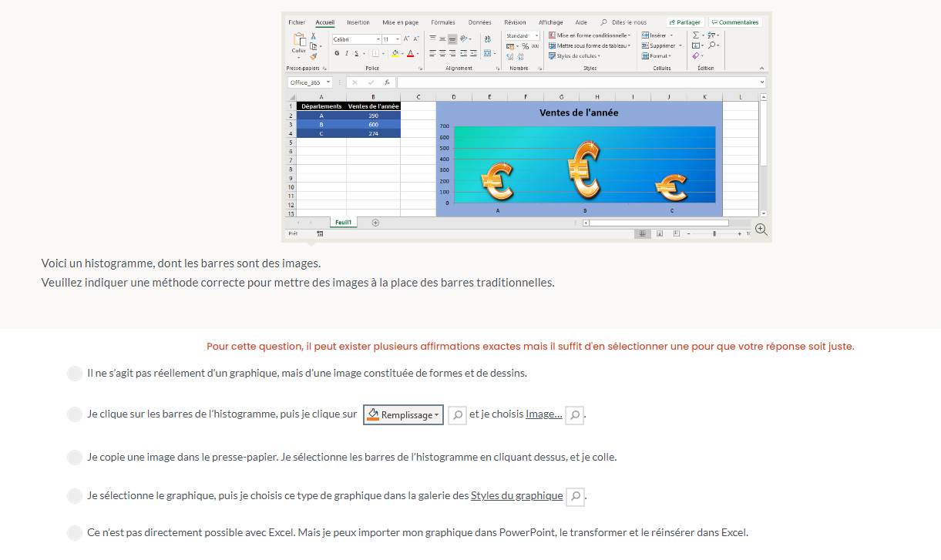Expand the Office_365 name box dropdown

pyautogui.click(x=328, y=82)
